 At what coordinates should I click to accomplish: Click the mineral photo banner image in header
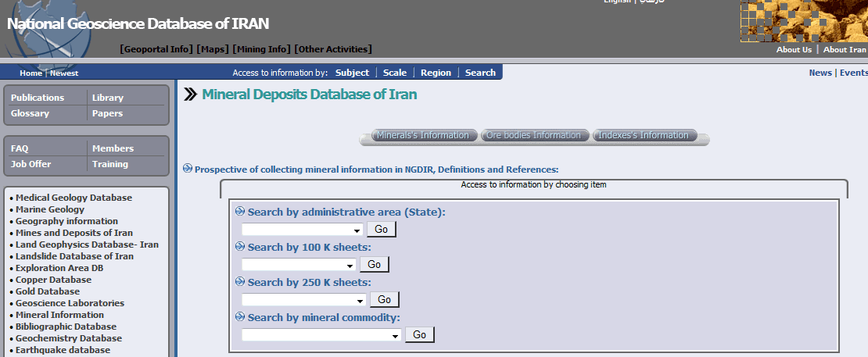click(804, 21)
